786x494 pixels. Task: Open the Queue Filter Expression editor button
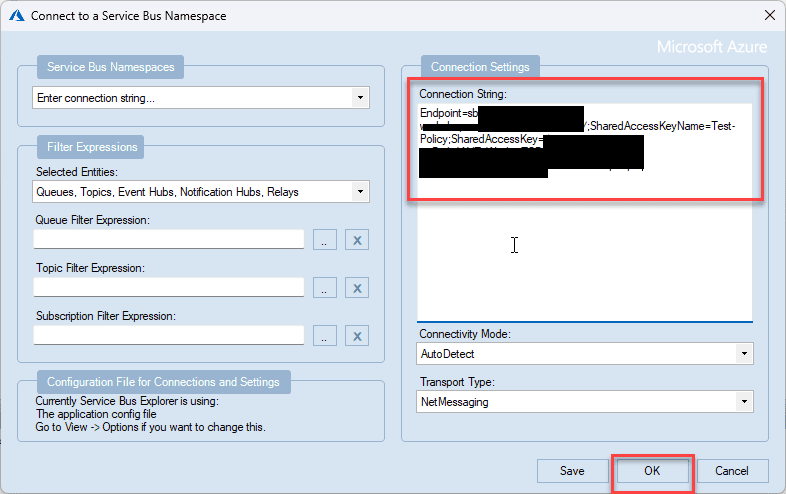pos(325,239)
